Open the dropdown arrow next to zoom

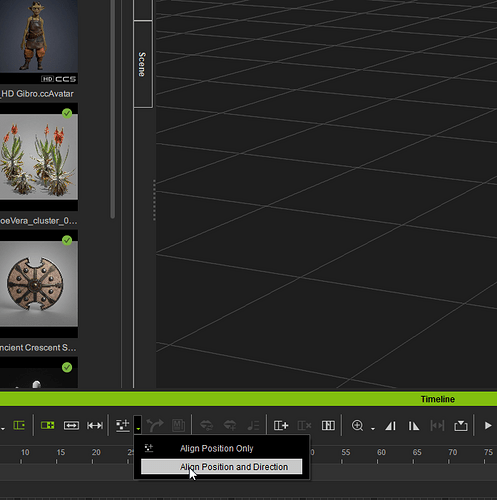pyautogui.click(x=373, y=428)
